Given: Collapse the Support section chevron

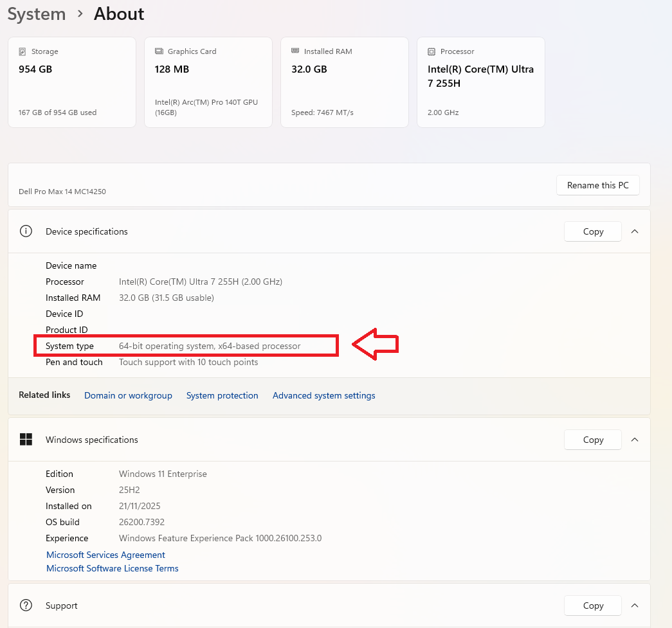Looking at the screenshot, I should pos(635,606).
